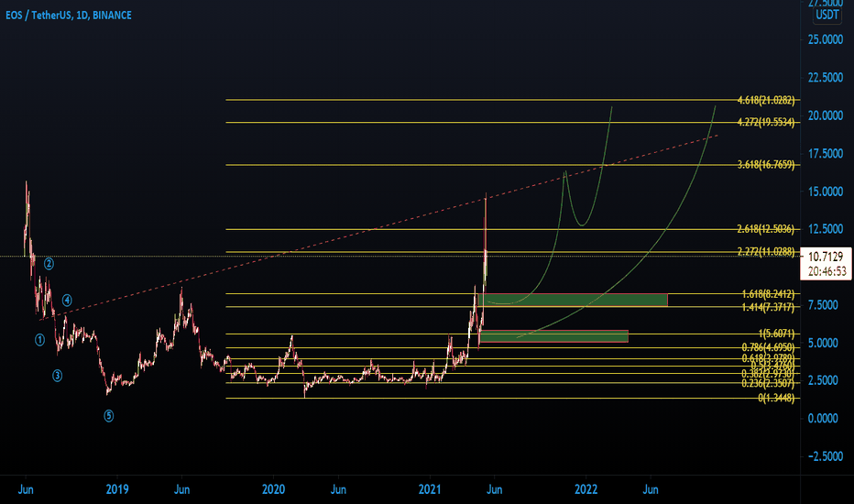This screenshot has width=854, height=504.
Task: Click the 1(5.6071) Fibonacci level label
Action: 776,334
